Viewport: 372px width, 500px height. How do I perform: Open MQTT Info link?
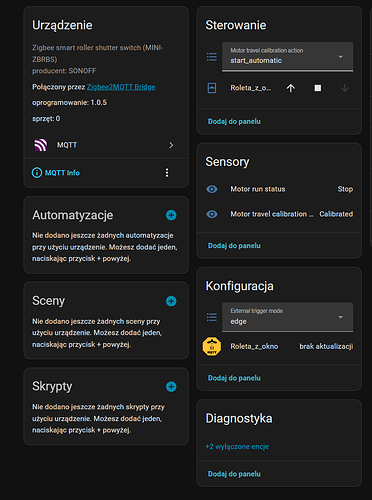pos(62,173)
